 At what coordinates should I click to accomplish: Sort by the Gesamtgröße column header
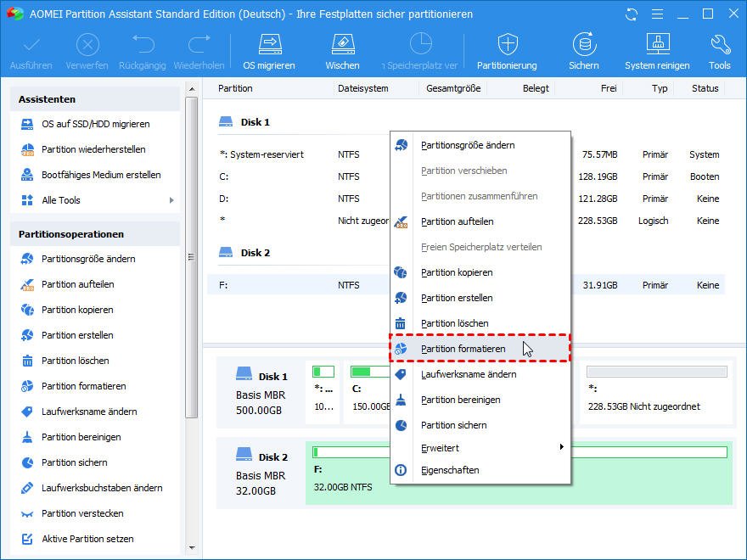(x=453, y=88)
